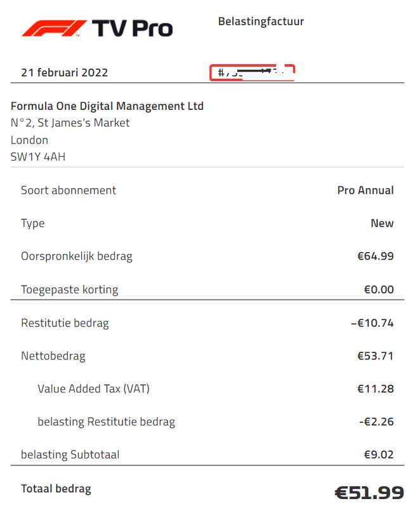Image resolution: width=420 pixels, height=508 pixels.
Task: Select the Formula One Digital Management Ltd name
Action: point(107,106)
